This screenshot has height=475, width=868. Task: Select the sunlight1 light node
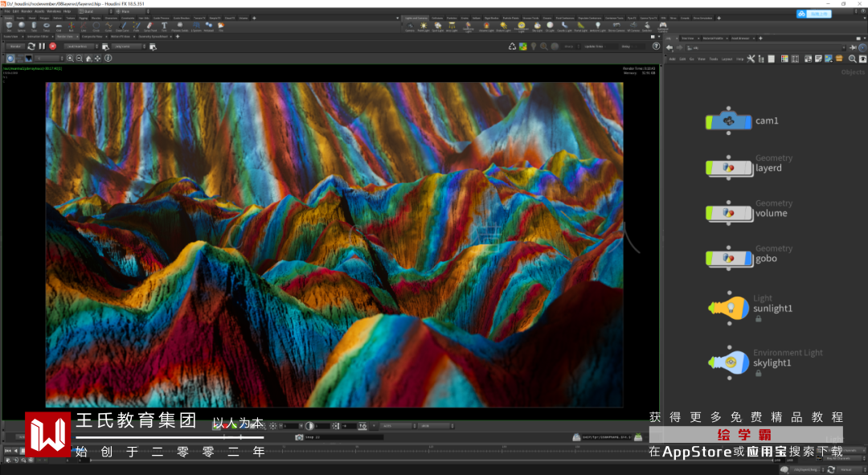tap(729, 309)
